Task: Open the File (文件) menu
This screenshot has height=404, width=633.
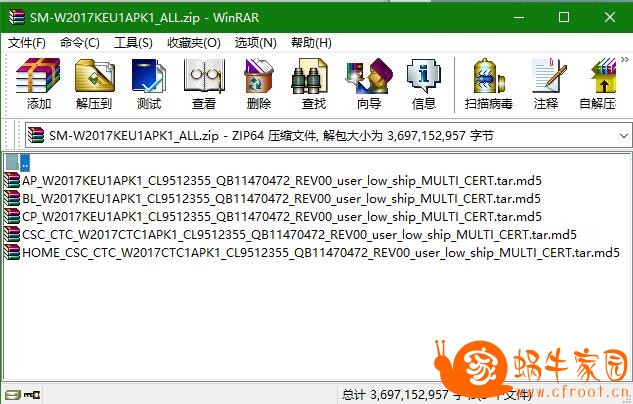Action: 27,42
